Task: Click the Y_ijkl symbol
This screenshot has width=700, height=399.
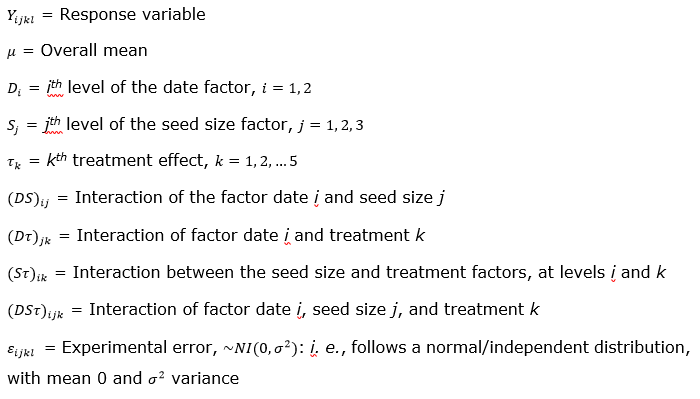Action: pos(21,17)
